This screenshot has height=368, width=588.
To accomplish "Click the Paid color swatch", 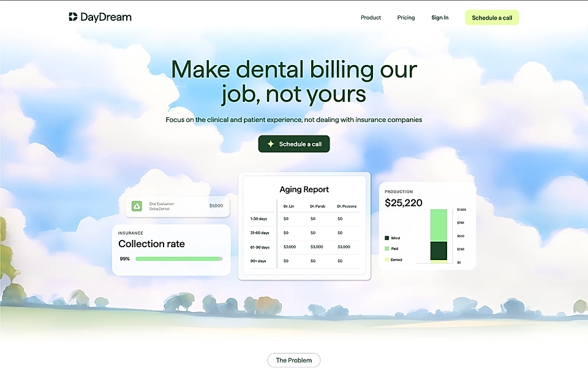I will (386, 248).
